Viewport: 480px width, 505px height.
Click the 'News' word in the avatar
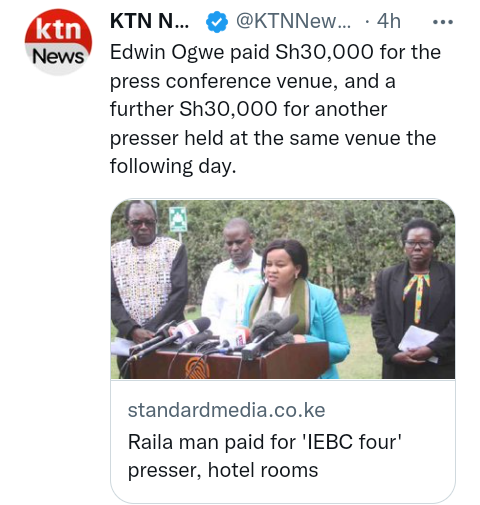click(58, 56)
